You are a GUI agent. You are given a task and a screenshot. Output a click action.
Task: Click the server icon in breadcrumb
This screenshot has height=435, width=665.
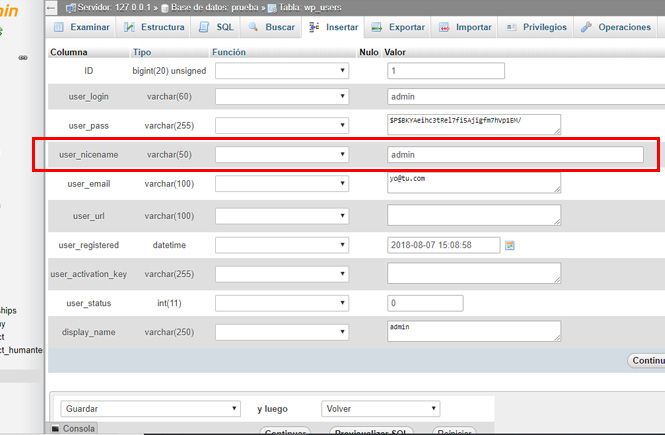coord(71,7)
